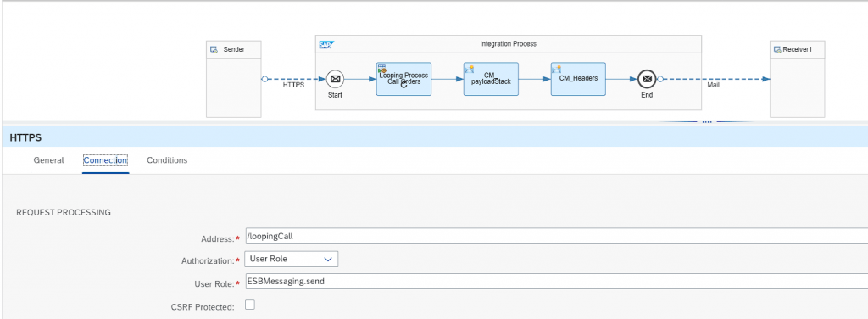Open the Connection tab

click(x=105, y=160)
